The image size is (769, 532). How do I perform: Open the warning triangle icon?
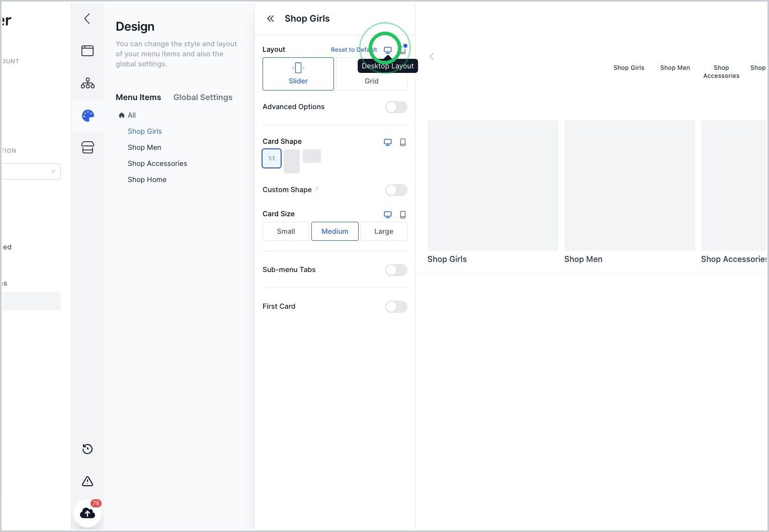pos(88,481)
